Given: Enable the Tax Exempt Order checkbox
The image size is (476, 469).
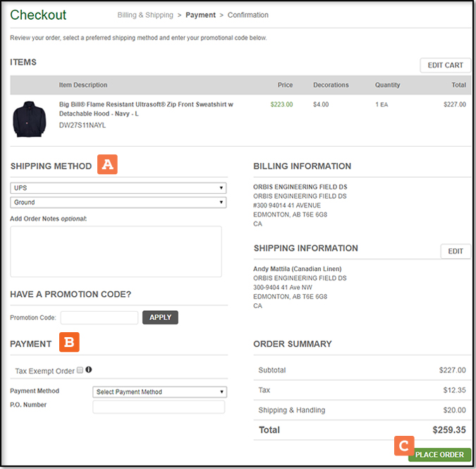Looking at the screenshot, I should tap(80, 370).
